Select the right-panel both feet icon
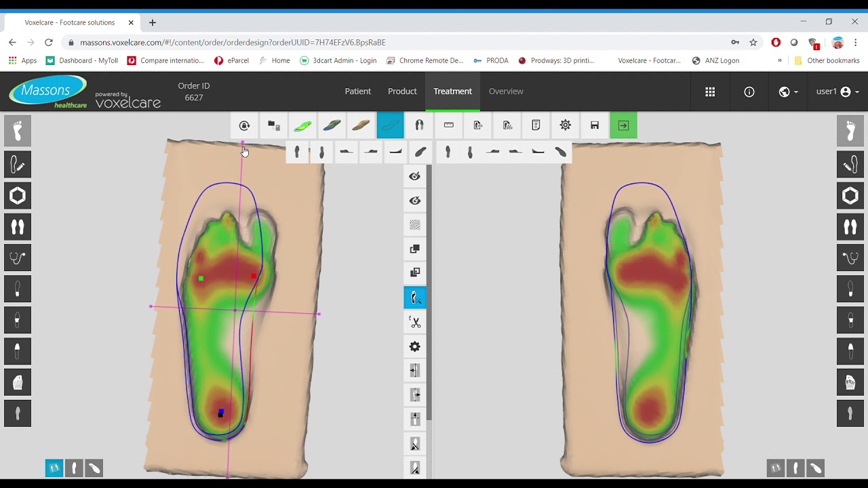The image size is (868, 488). tap(850, 227)
